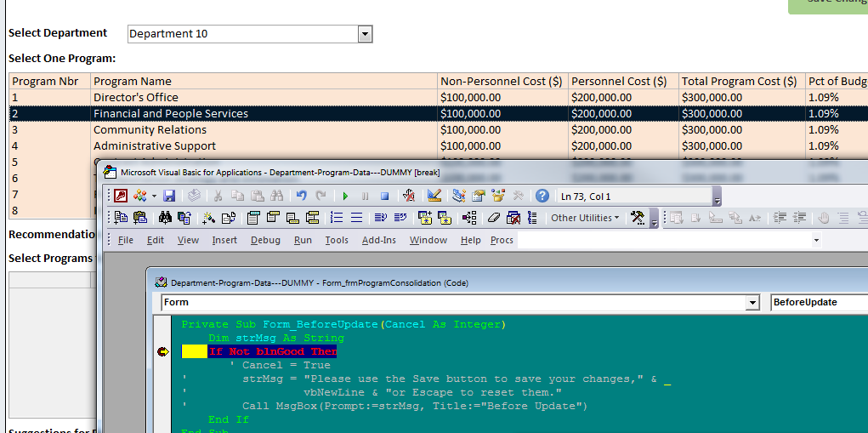The image size is (868, 433).
Task: Open the Tools menu
Action: pyautogui.click(x=337, y=240)
